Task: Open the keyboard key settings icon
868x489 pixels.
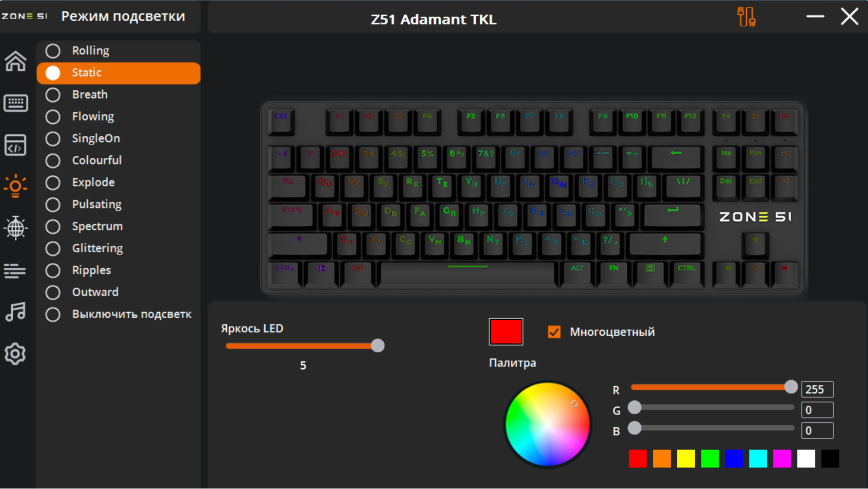Action: (16, 103)
